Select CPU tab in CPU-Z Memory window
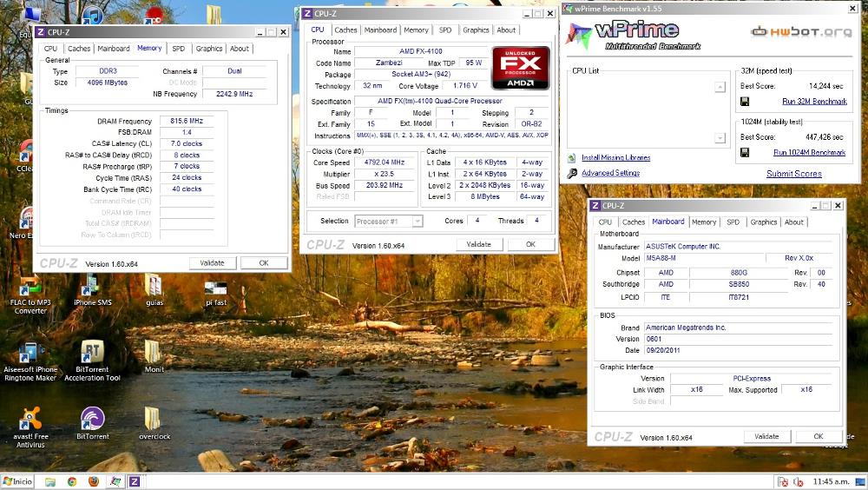Screen dimensions: 868x490 pyautogui.click(x=50, y=49)
